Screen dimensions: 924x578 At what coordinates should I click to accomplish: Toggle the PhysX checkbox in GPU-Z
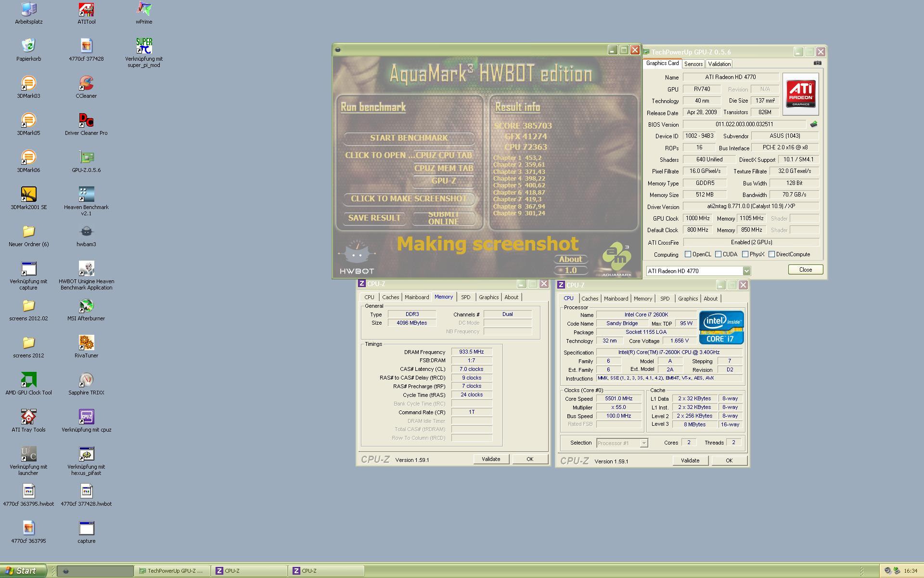pyautogui.click(x=745, y=254)
